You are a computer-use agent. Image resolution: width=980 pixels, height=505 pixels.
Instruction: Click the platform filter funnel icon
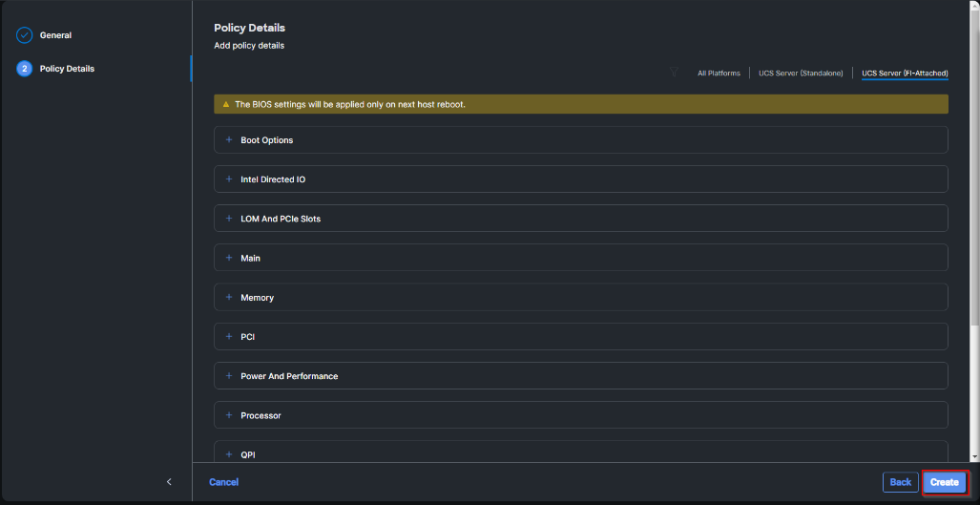click(x=674, y=73)
